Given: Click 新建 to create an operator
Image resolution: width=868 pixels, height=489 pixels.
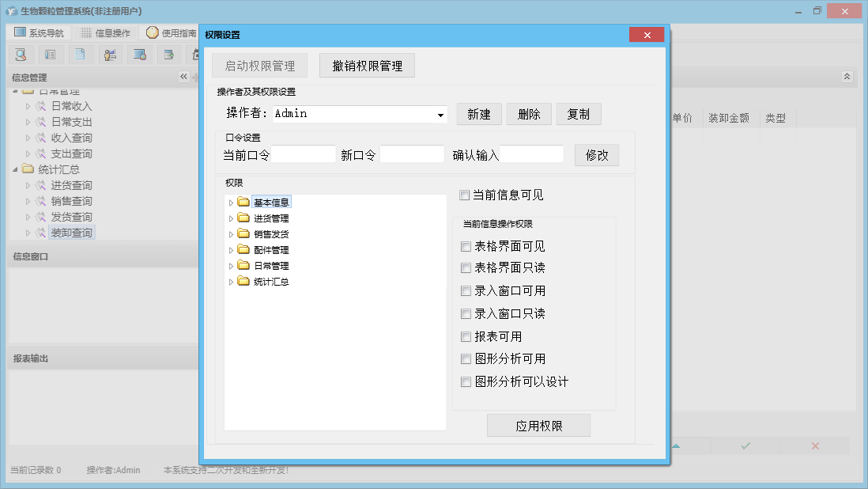Looking at the screenshot, I should (479, 114).
